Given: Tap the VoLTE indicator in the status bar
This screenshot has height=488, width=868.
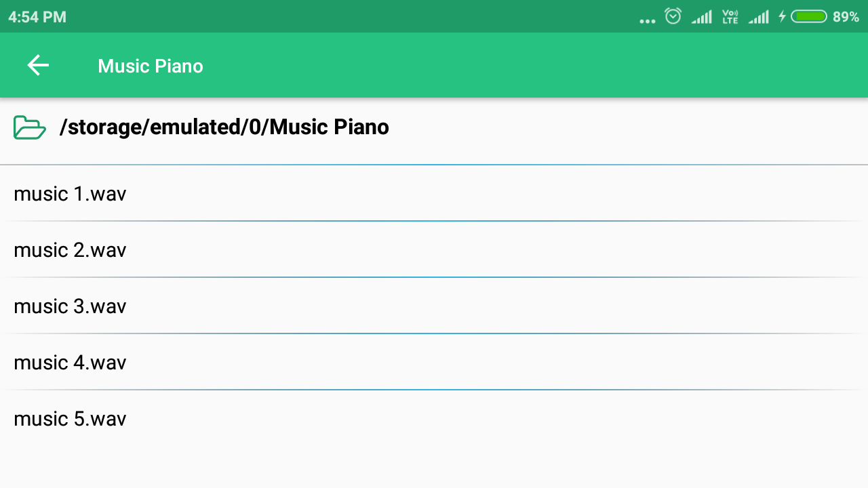Looking at the screenshot, I should [730, 17].
